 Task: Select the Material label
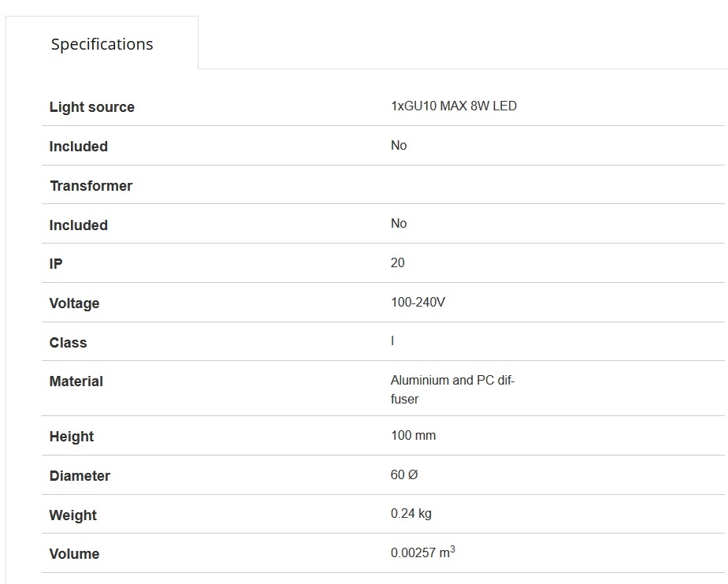76,381
